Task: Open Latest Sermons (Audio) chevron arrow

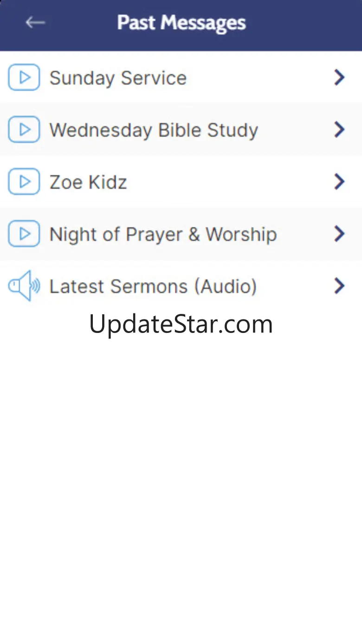Action: 339,286
